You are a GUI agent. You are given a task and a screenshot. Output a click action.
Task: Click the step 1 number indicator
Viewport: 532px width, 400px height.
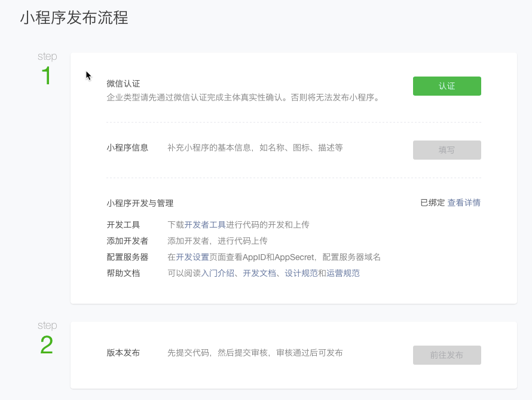(47, 75)
